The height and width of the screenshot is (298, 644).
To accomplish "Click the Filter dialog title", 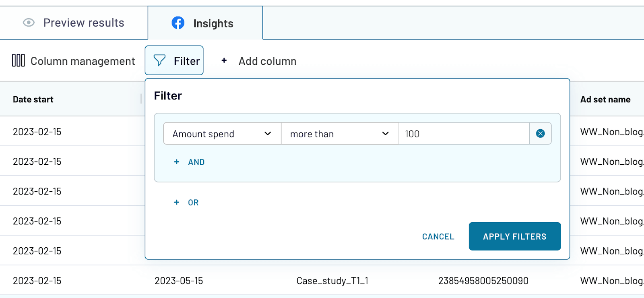I will point(168,96).
